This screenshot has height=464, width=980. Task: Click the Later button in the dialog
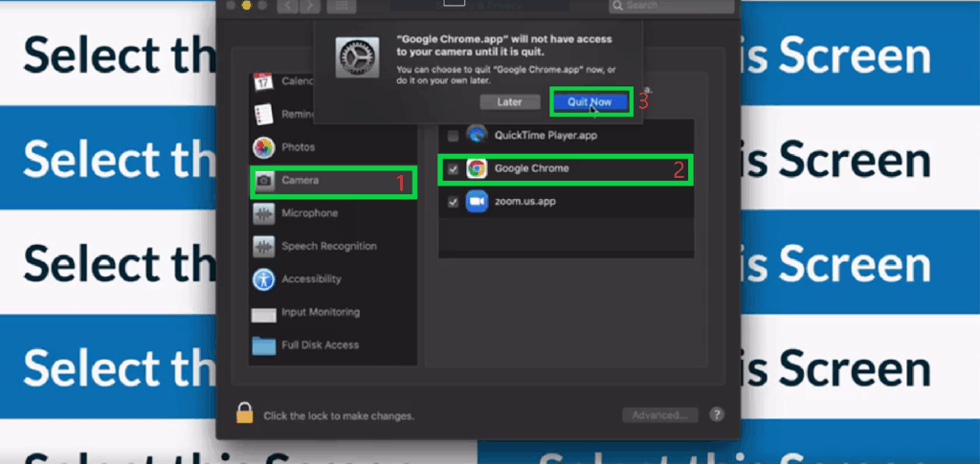point(510,101)
